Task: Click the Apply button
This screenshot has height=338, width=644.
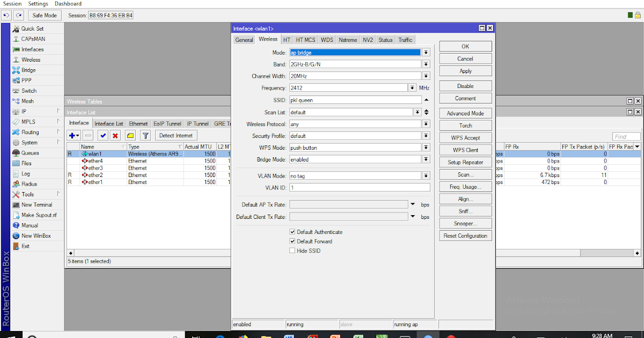Action: pyautogui.click(x=465, y=71)
